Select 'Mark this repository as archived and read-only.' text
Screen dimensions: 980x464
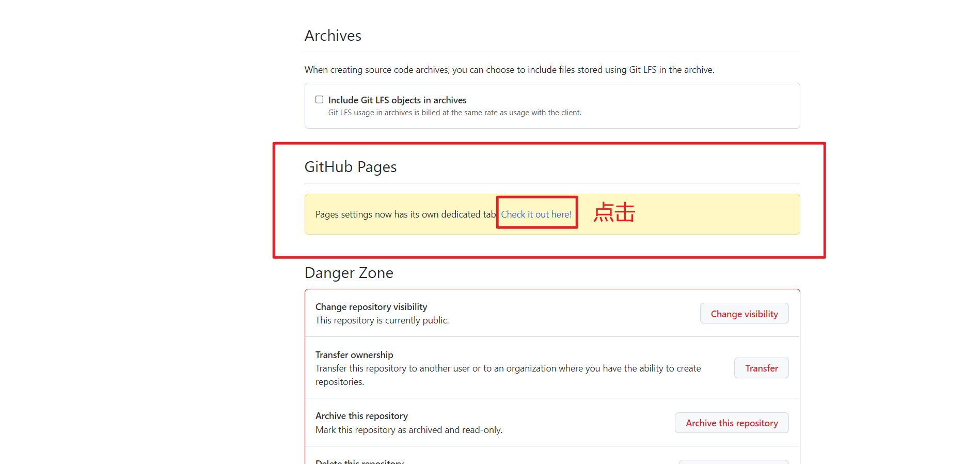pyautogui.click(x=409, y=430)
